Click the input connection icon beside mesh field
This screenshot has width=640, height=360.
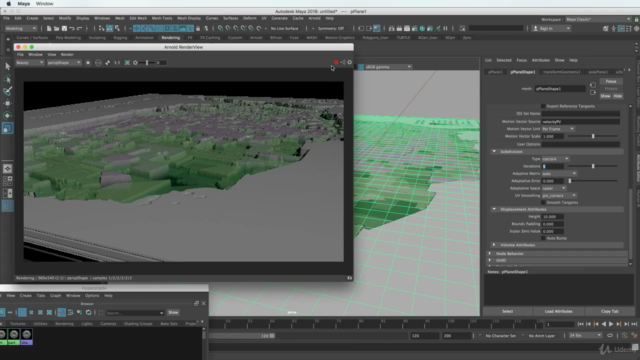[593, 85]
